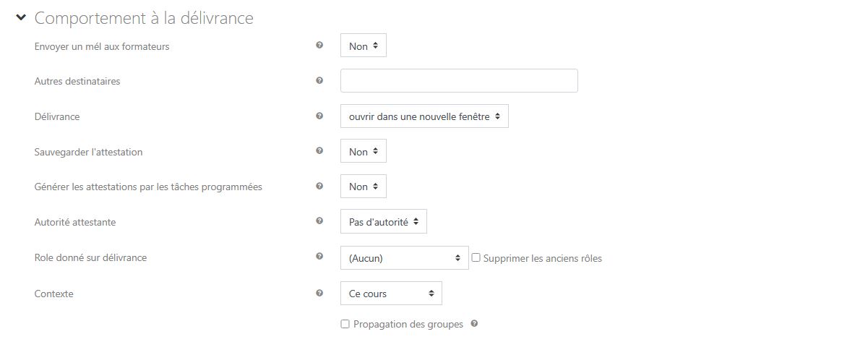
Task: Collapse the Comportement à la délivrance section
Action: click(21, 17)
